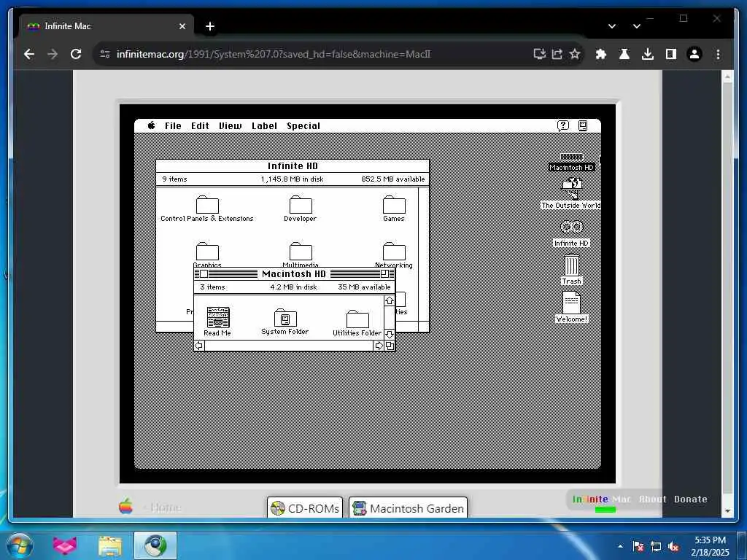Open the Edit menu
This screenshot has width=747, height=560.
[200, 126]
